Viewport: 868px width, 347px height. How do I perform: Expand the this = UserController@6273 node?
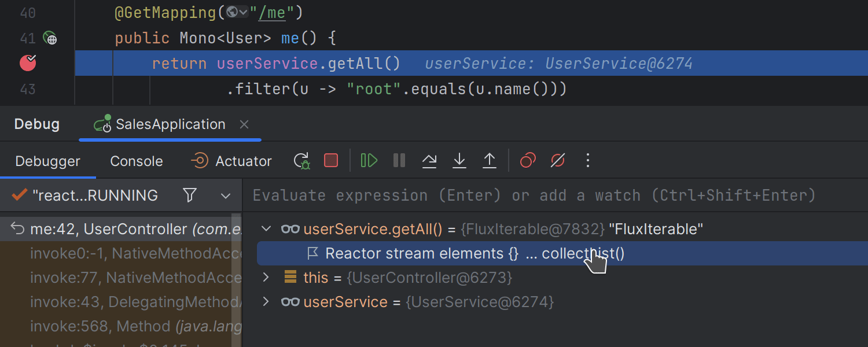[266, 277]
